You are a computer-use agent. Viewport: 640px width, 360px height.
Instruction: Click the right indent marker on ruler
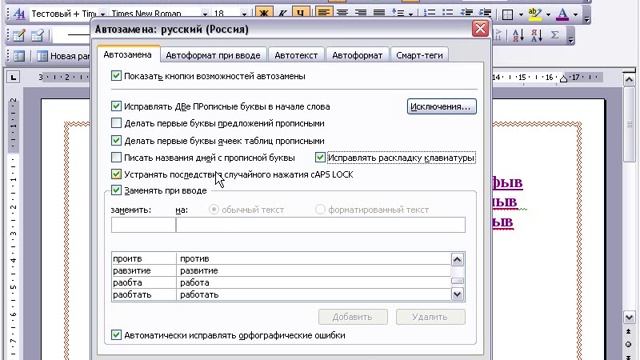coord(564,79)
